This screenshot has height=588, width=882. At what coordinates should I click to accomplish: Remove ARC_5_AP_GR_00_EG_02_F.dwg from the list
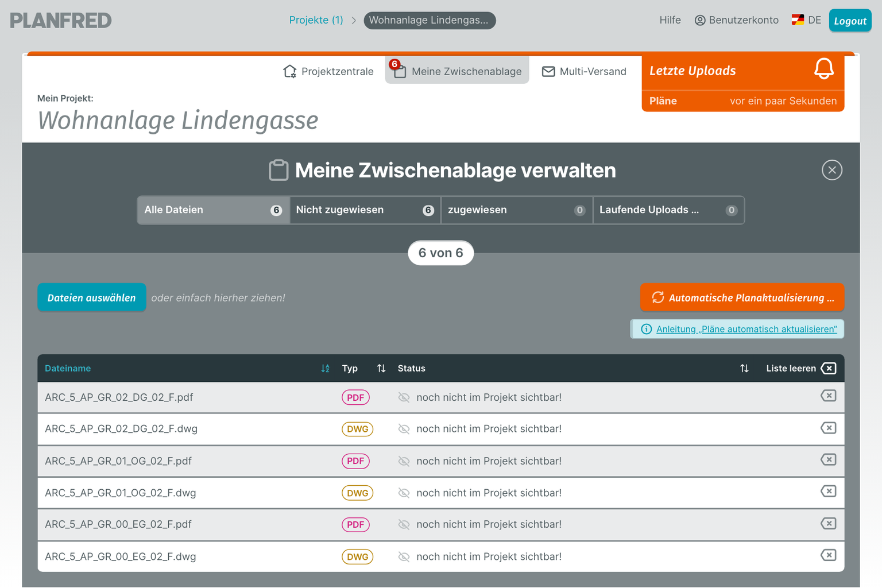pos(829,555)
